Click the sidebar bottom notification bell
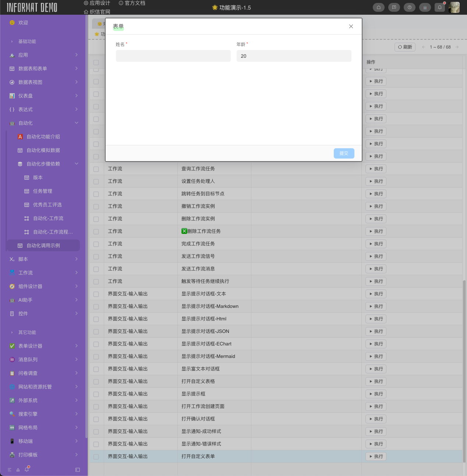Screen dimensions: 467x476 click(x=26, y=469)
